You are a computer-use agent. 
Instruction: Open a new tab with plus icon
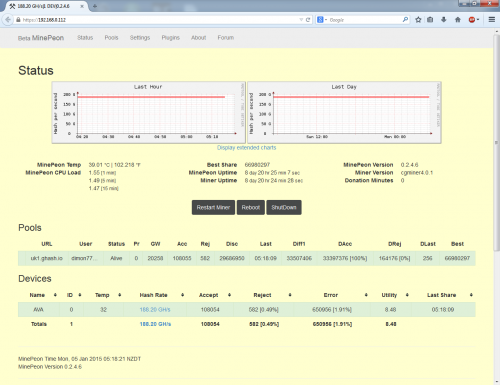(x=95, y=6)
